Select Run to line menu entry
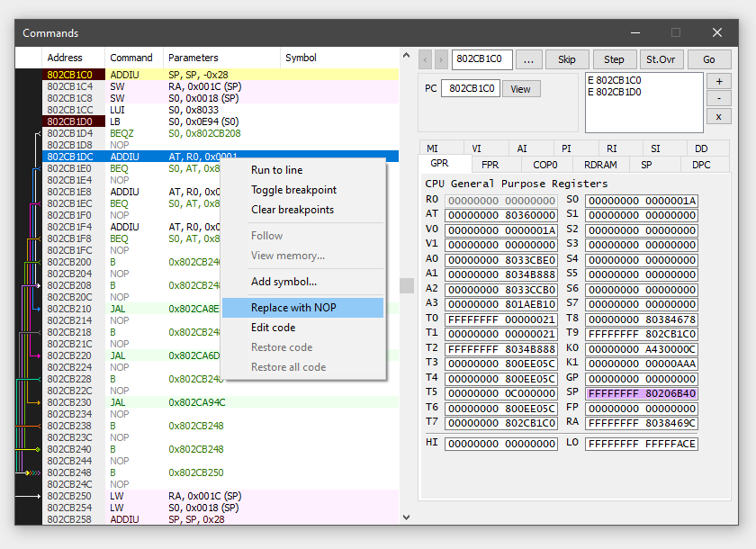The width and height of the screenshot is (756, 549). [276, 170]
